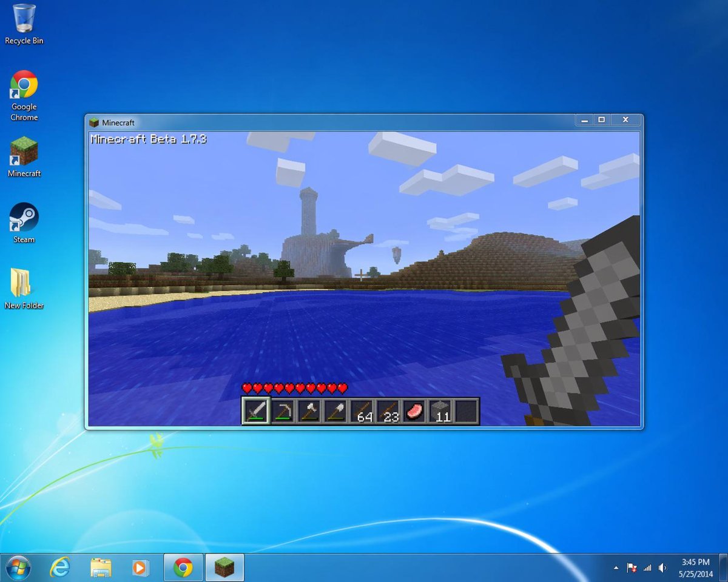Viewport: 728px width, 582px height.
Task: Select the raw porkchop hotbar slot
Action: (414, 411)
